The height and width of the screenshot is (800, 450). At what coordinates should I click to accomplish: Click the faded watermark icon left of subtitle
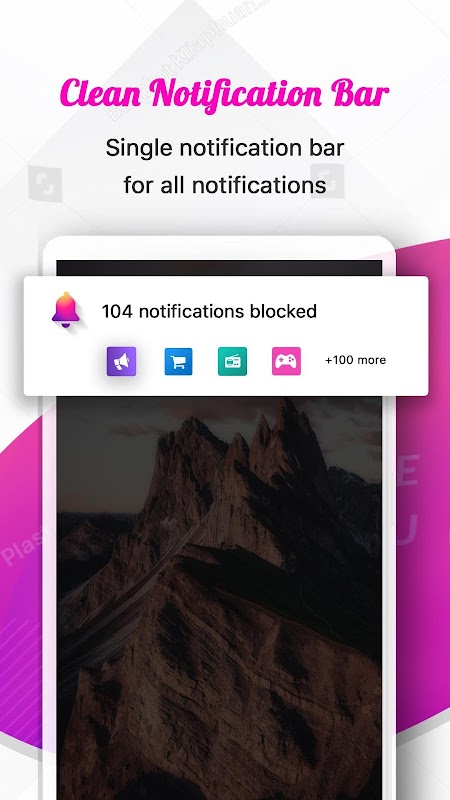click(x=45, y=183)
